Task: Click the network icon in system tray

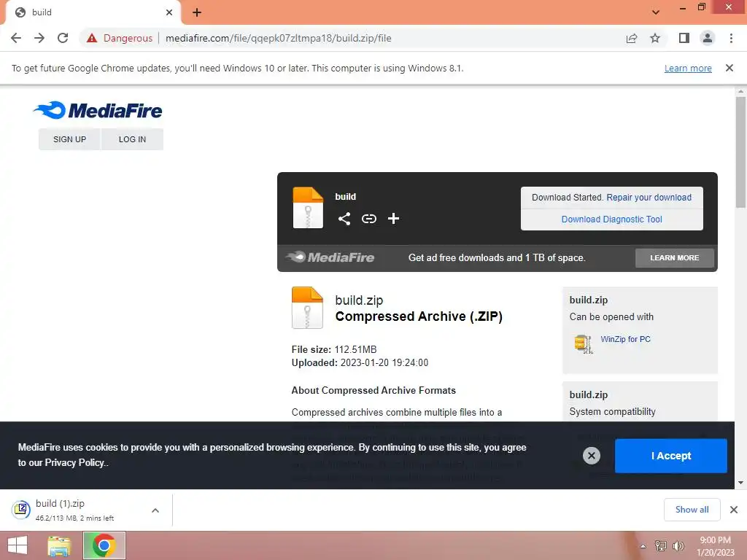Action: pyautogui.click(x=661, y=546)
